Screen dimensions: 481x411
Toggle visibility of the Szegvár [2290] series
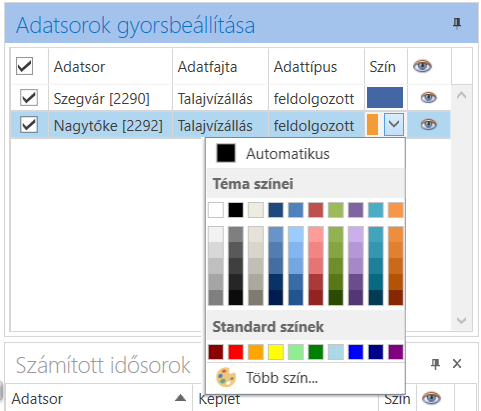coord(428,98)
